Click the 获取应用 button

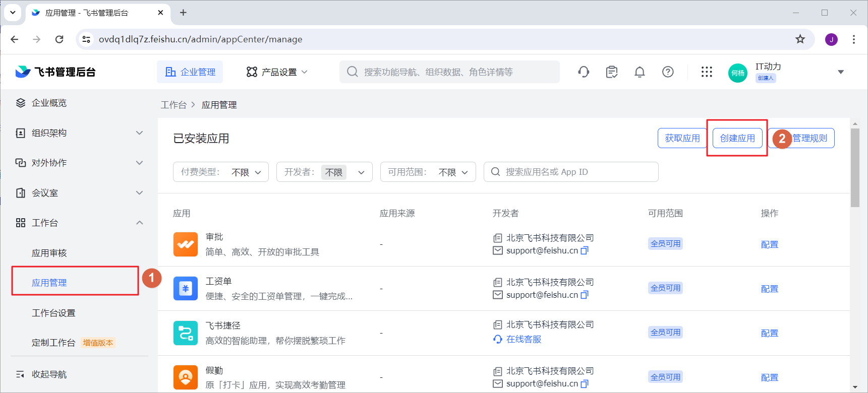[x=682, y=138]
